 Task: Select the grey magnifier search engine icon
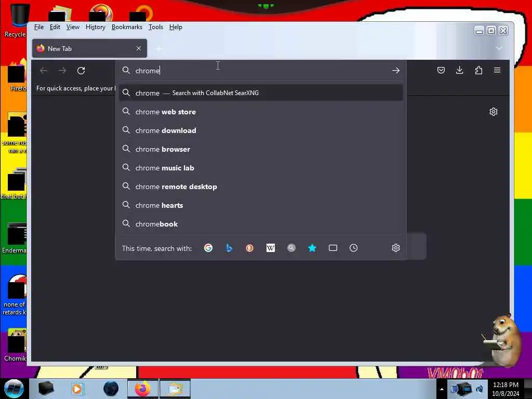291,248
